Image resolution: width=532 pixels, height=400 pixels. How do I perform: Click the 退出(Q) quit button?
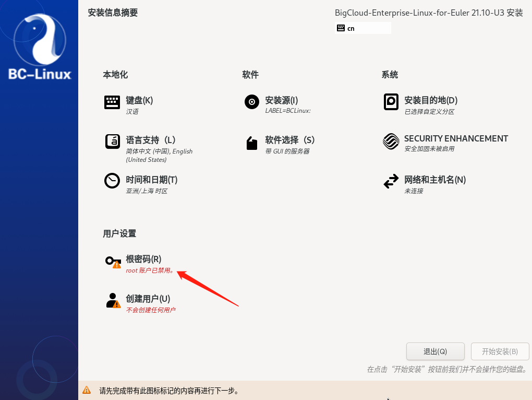pos(436,351)
